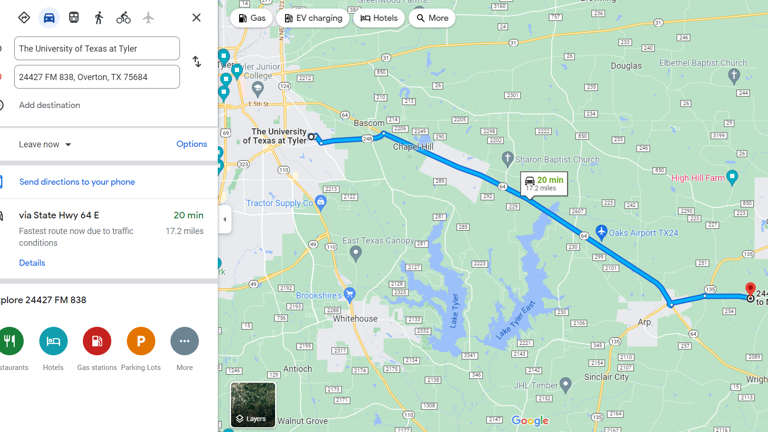The image size is (768, 432).
Task: Edit the destination address field
Action: click(97, 77)
